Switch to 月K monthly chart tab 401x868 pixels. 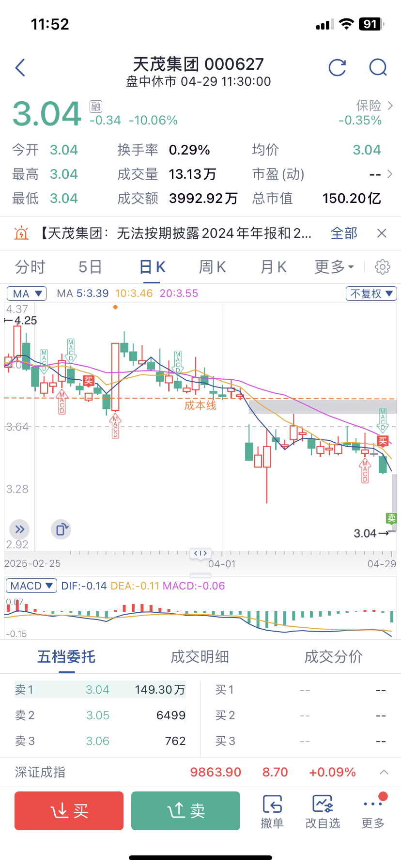273,267
